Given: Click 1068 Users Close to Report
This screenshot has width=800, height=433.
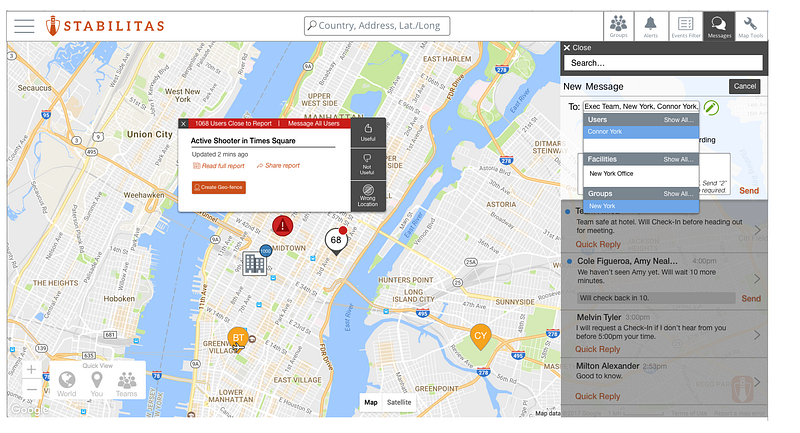Looking at the screenshot, I should tap(233, 123).
